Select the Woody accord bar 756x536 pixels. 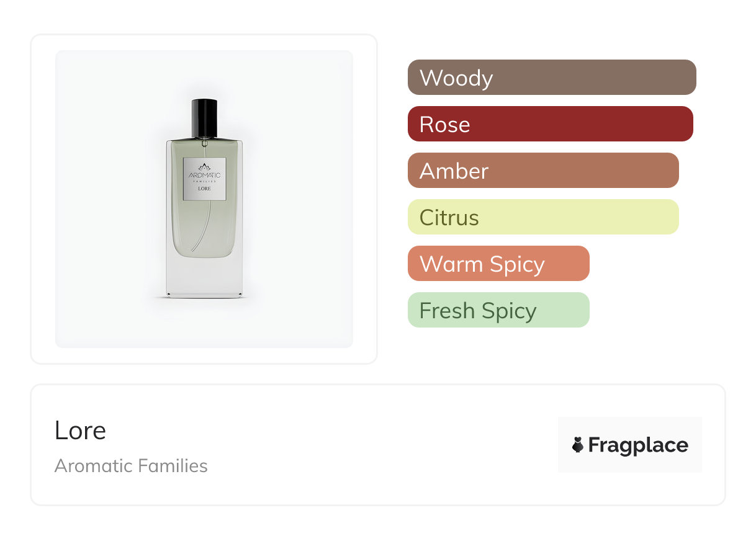coord(551,78)
